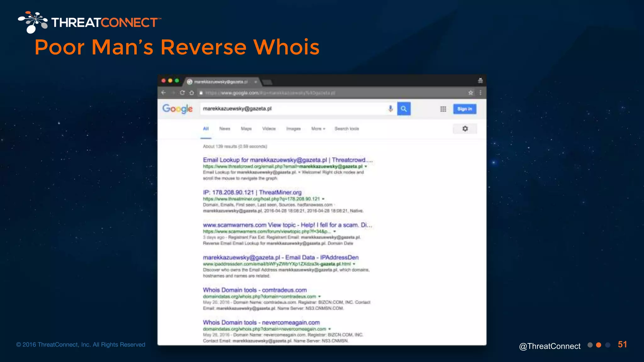Open Chrome three-dot menu
Viewport: 644px width, 362px height.
click(480, 93)
